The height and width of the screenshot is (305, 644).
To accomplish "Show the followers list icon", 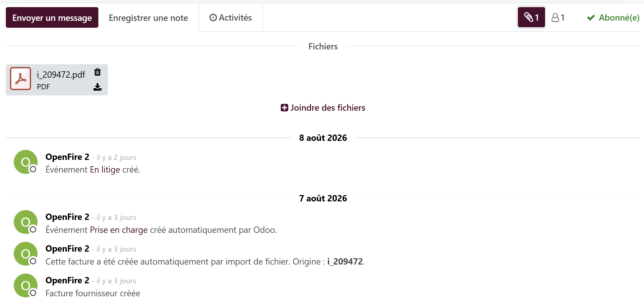I will coord(558,18).
